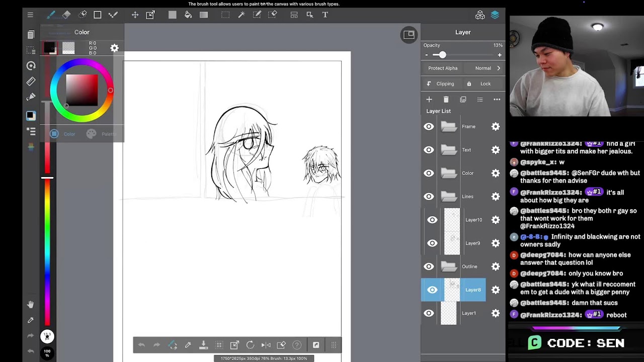Select the polyline shape tool
Screen dimensions: 644x362
pos(113,15)
